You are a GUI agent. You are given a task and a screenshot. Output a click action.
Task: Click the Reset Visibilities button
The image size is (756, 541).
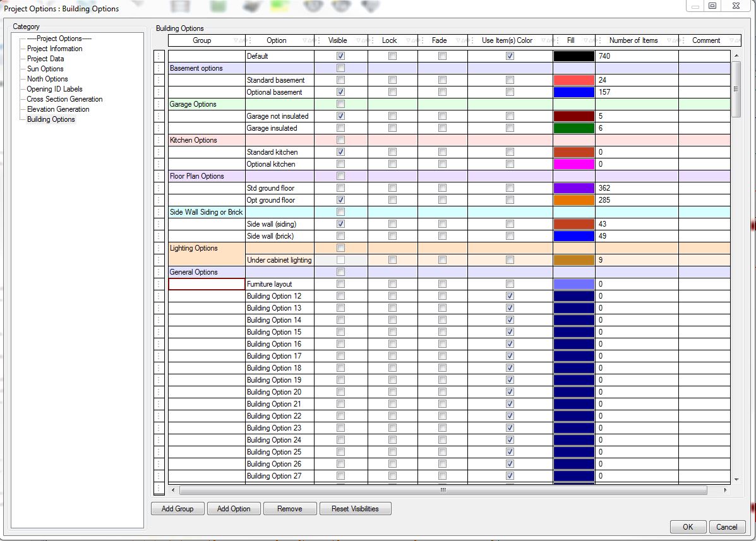355,508
